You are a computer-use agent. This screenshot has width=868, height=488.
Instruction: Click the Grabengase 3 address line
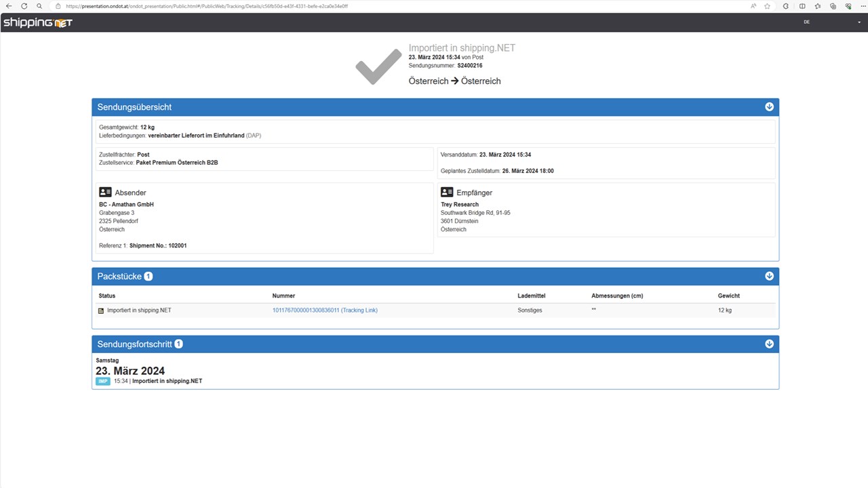[x=117, y=213]
